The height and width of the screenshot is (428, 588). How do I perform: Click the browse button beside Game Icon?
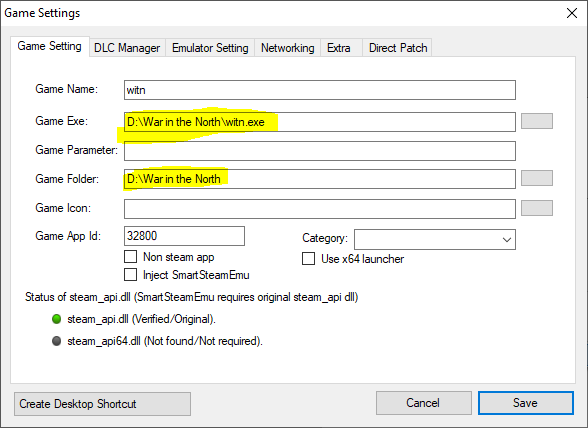click(537, 208)
